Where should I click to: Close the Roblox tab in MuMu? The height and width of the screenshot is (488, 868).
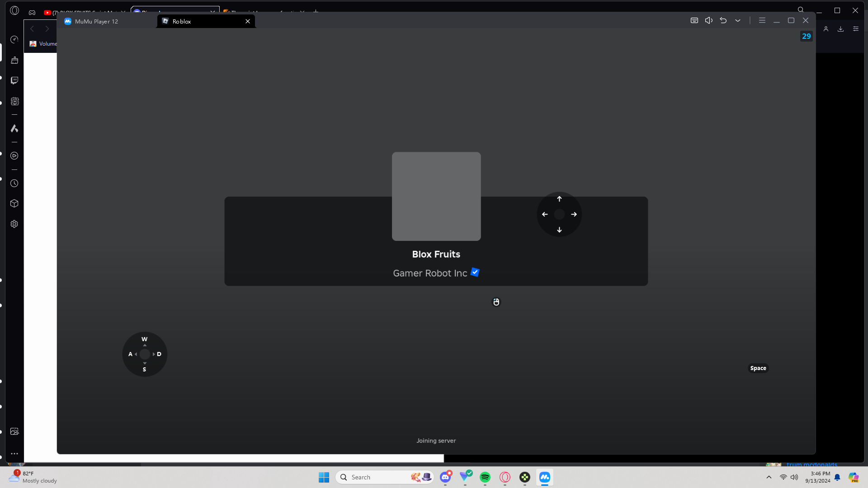[x=248, y=21]
